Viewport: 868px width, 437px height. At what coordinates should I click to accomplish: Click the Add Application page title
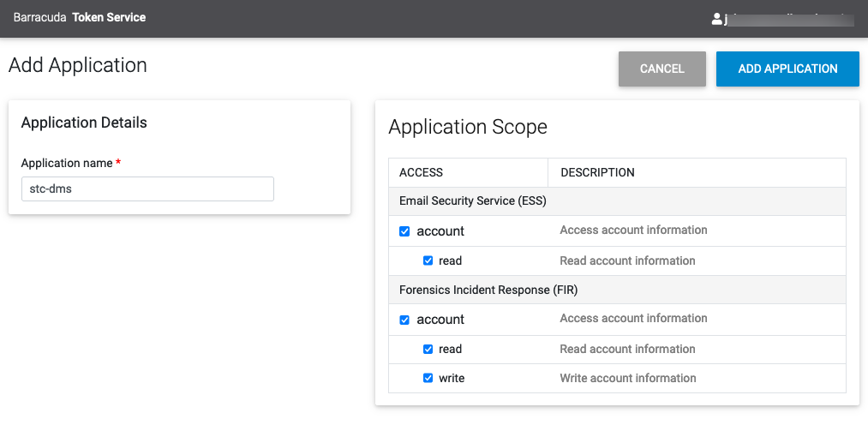coord(78,65)
